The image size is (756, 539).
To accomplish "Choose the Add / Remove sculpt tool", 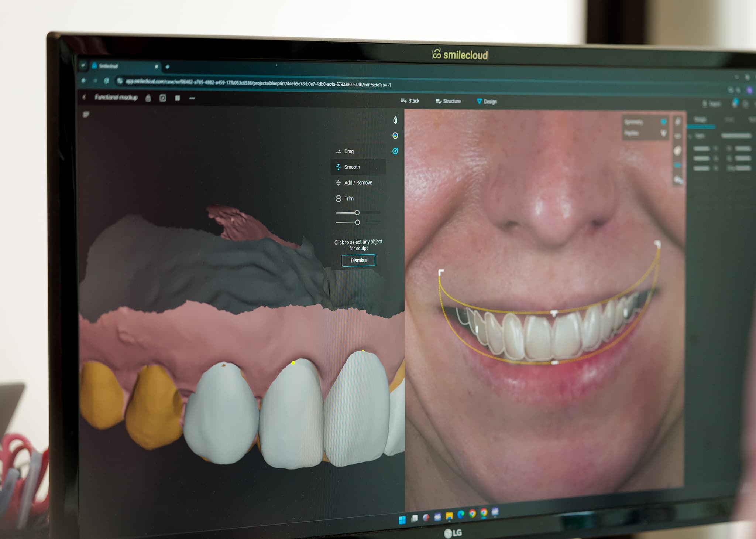I will (358, 183).
